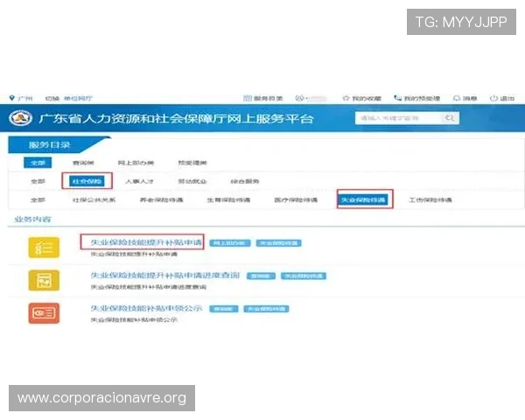Click the Guangzhou location pin icon
The width and height of the screenshot is (525, 420).
pyautogui.click(x=11, y=98)
